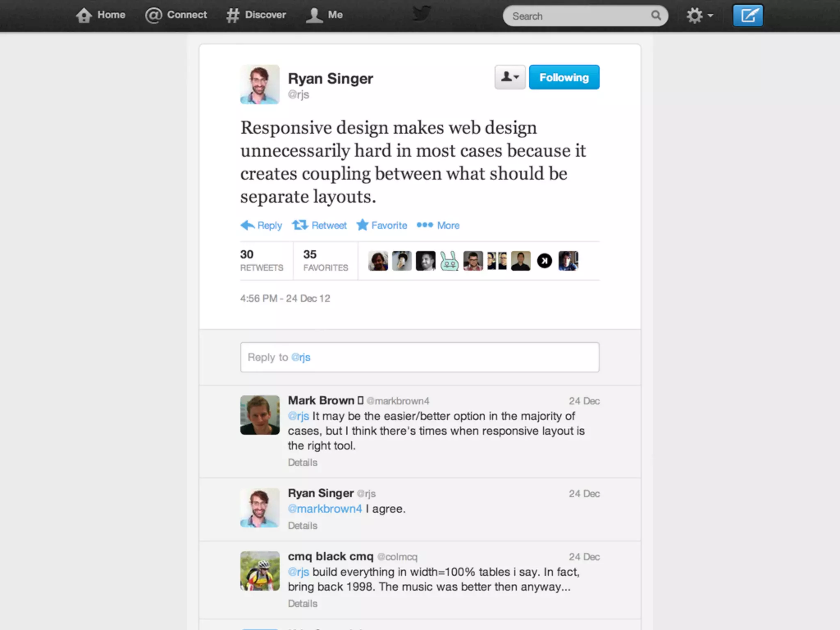The image size is (840, 630).
Task: Click the green bunny avatar thumbnail
Action: click(449, 261)
